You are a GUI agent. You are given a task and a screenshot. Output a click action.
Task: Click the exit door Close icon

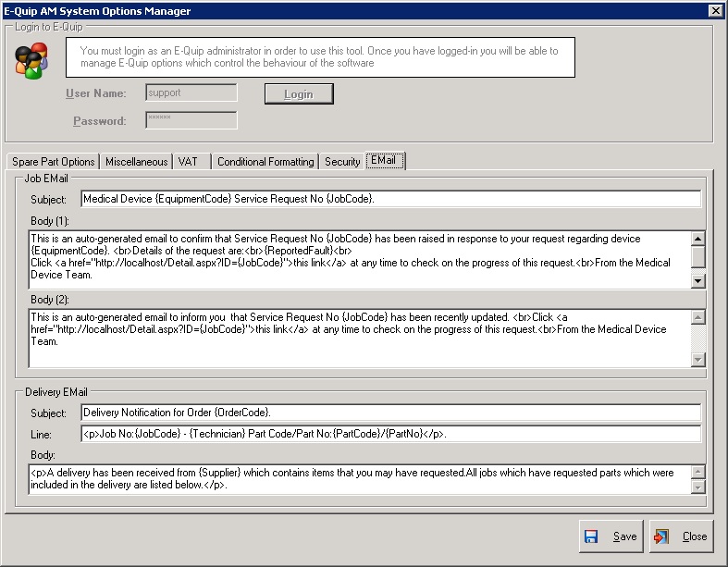pos(660,536)
